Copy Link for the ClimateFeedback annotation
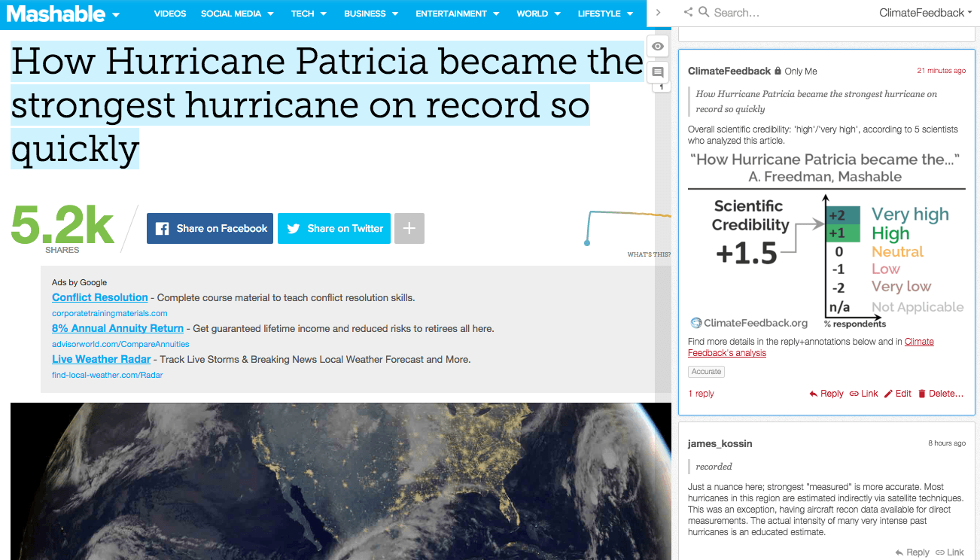Image resolution: width=980 pixels, height=560 pixels. click(863, 394)
